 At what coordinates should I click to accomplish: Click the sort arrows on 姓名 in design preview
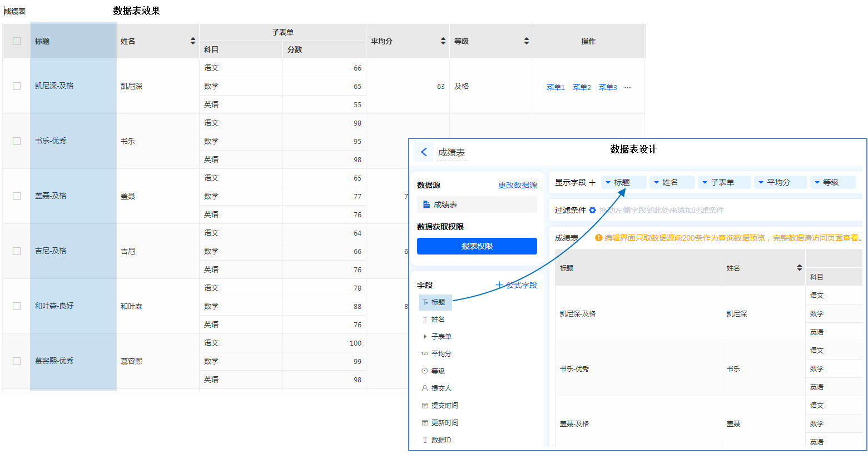[800, 268]
